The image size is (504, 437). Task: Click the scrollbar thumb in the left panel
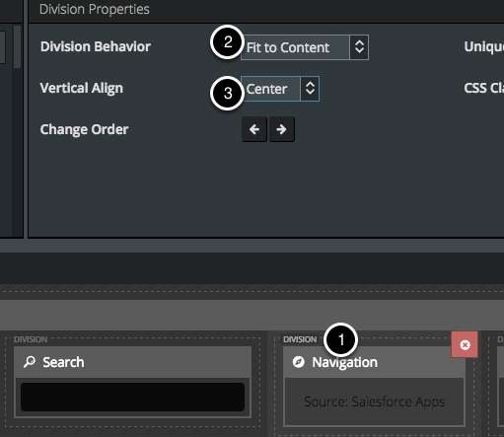point(17,46)
